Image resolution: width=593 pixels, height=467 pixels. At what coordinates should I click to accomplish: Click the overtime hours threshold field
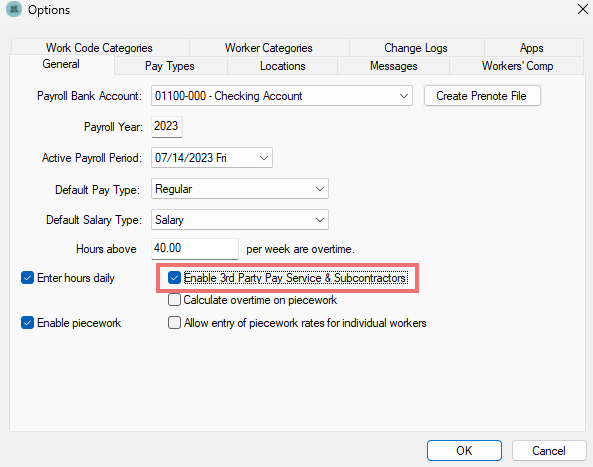coord(195,248)
